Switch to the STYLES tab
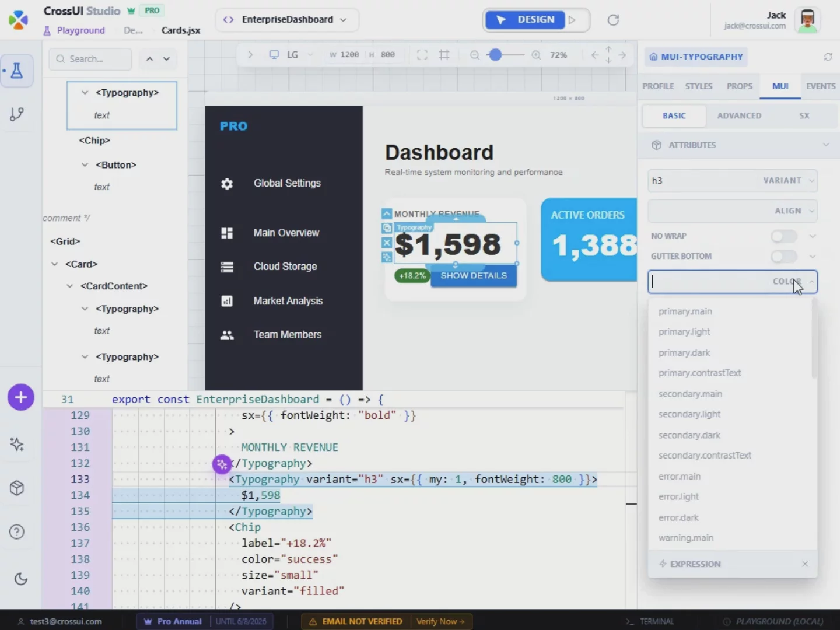The width and height of the screenshot is (840, 630). [x=698, y=86]
